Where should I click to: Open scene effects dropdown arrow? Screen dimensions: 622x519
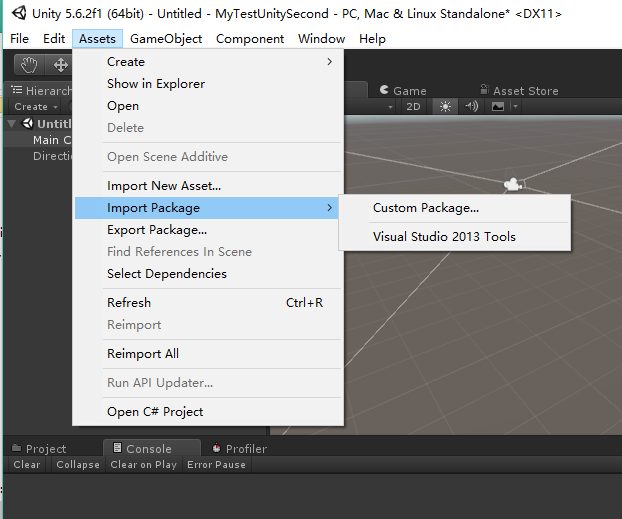point(515,106)
